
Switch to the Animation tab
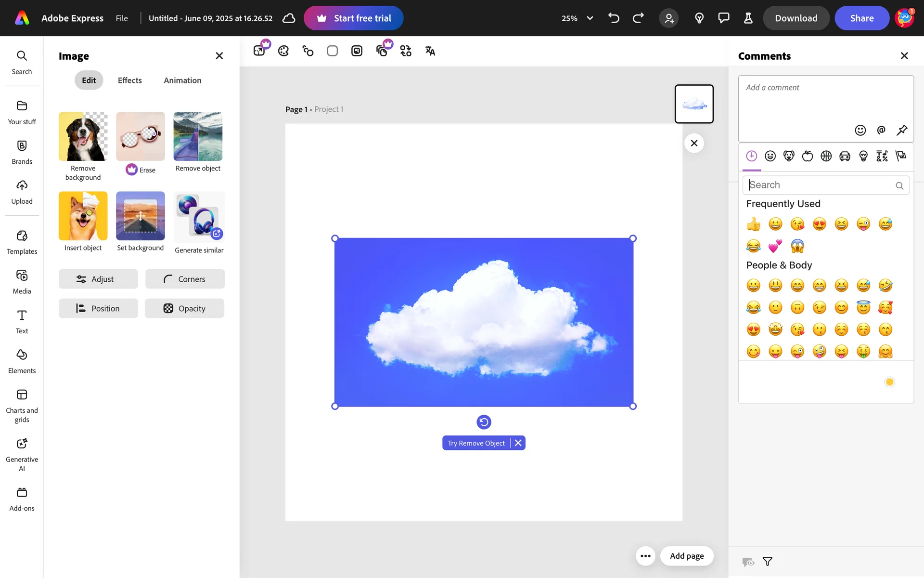point(182,80)
